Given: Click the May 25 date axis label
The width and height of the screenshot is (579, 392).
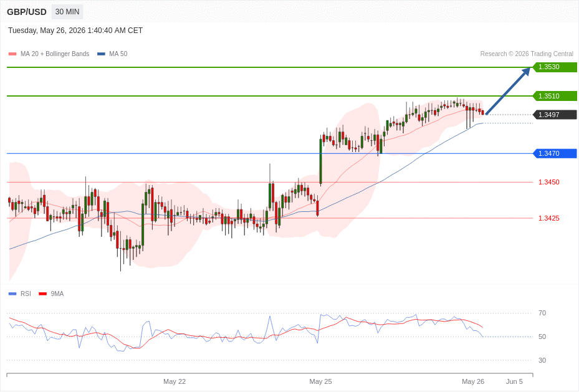Looking at the screenshot, I should pyautogui.click(x=320, y=381).
